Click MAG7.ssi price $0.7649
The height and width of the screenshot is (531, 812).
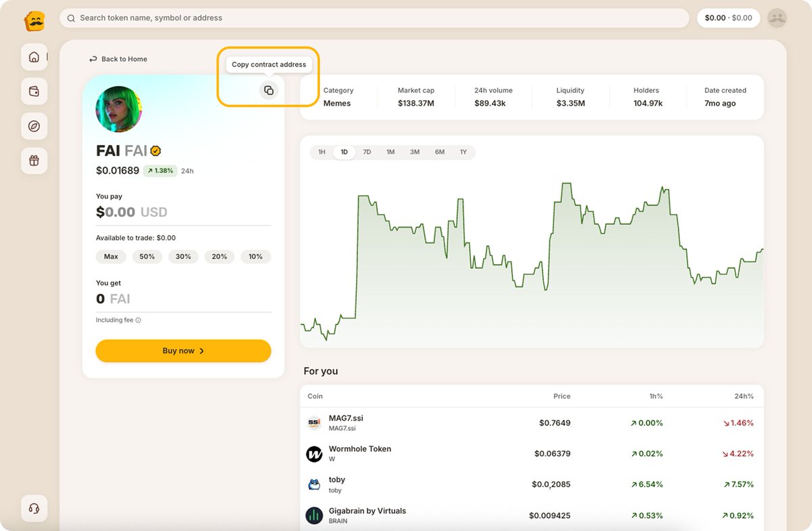[555, 423]
